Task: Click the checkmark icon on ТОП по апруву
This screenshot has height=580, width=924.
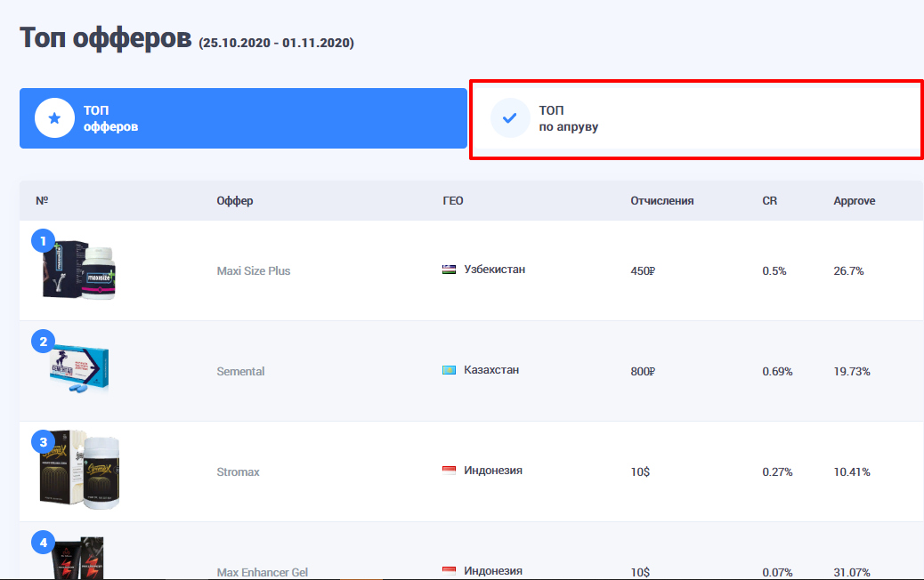Action: [x=510, y=118]
